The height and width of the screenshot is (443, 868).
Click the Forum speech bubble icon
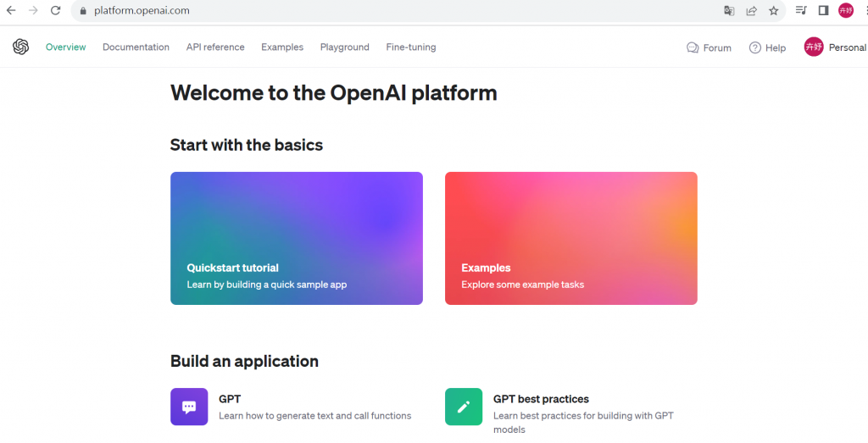click(693, 47)
